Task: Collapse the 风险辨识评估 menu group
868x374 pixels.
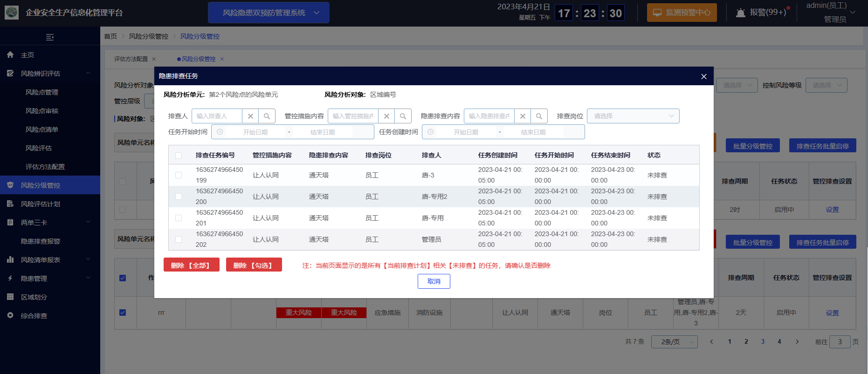Action: 88,73
